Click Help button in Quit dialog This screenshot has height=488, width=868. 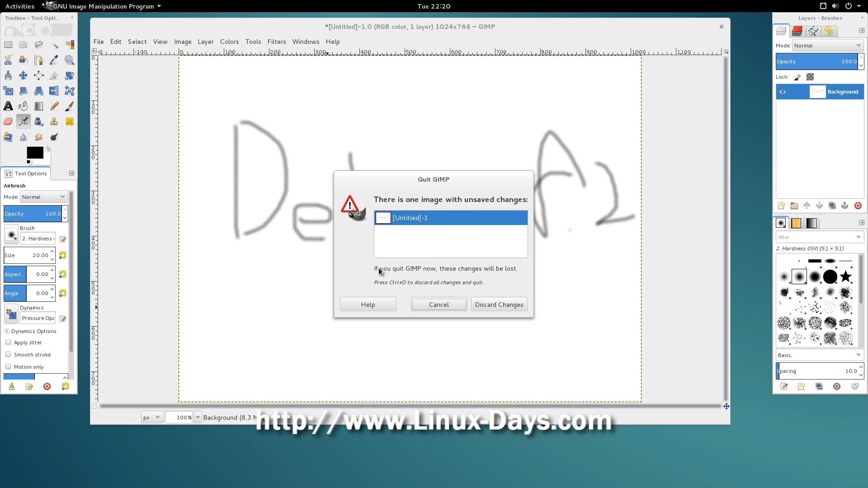368,305
